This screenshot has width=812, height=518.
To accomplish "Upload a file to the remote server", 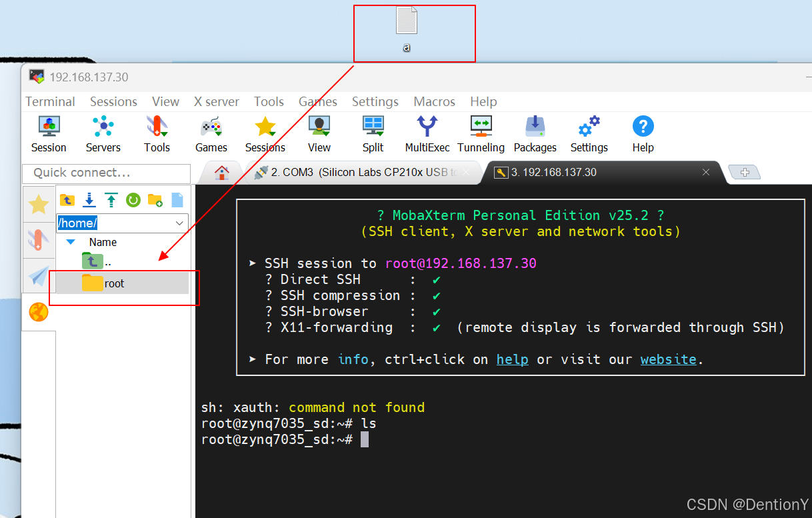I will click(x=111, y=199).
